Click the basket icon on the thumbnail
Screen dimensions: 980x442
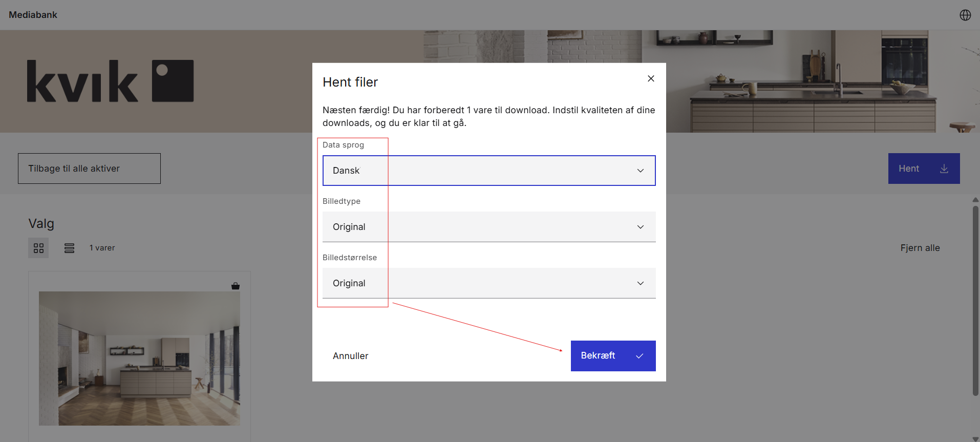235,286
